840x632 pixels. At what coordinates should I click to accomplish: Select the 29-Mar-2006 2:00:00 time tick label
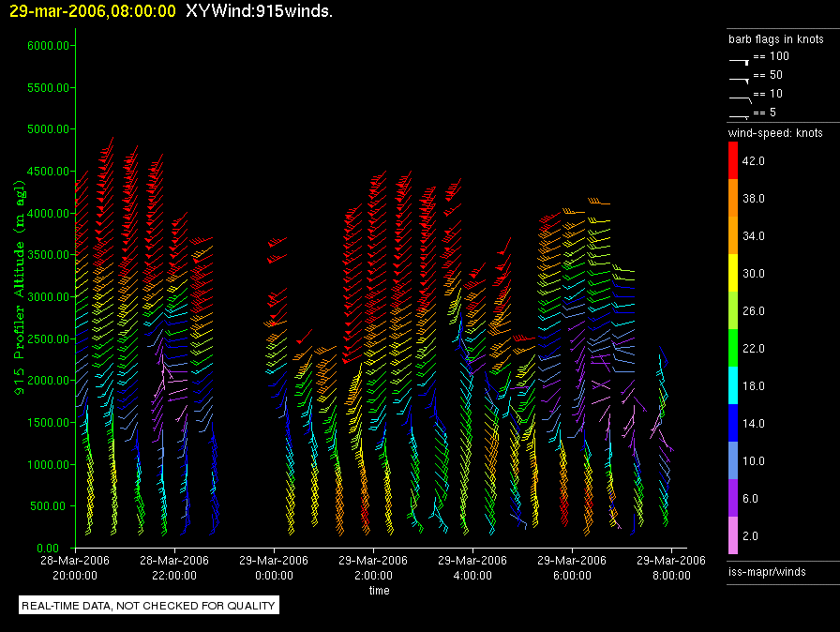(373, 567)
